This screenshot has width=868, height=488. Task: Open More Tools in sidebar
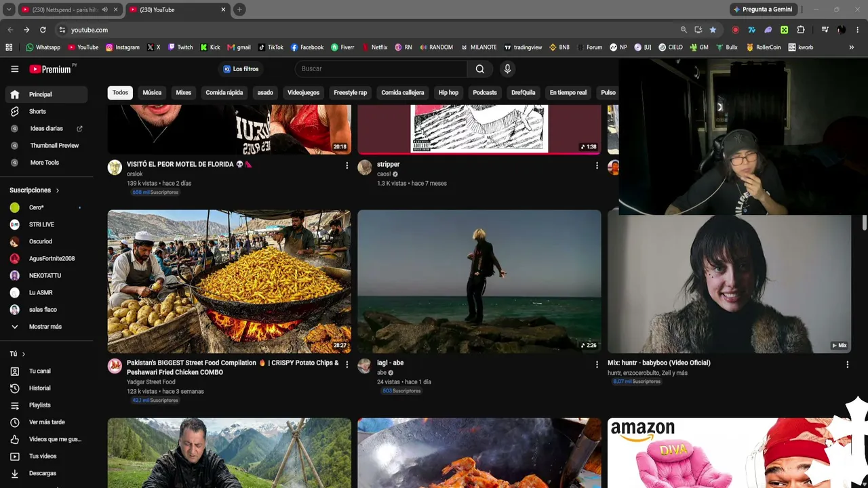(46, 163)
